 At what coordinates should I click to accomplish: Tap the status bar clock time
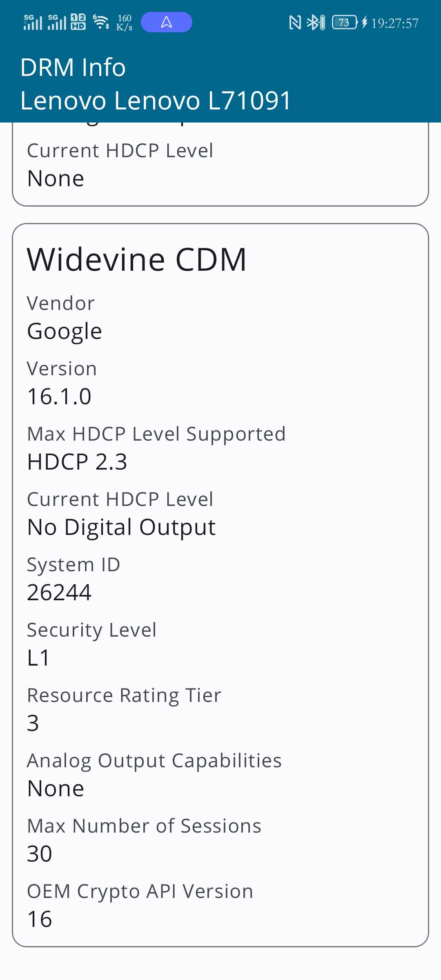(x=395, y=23)
